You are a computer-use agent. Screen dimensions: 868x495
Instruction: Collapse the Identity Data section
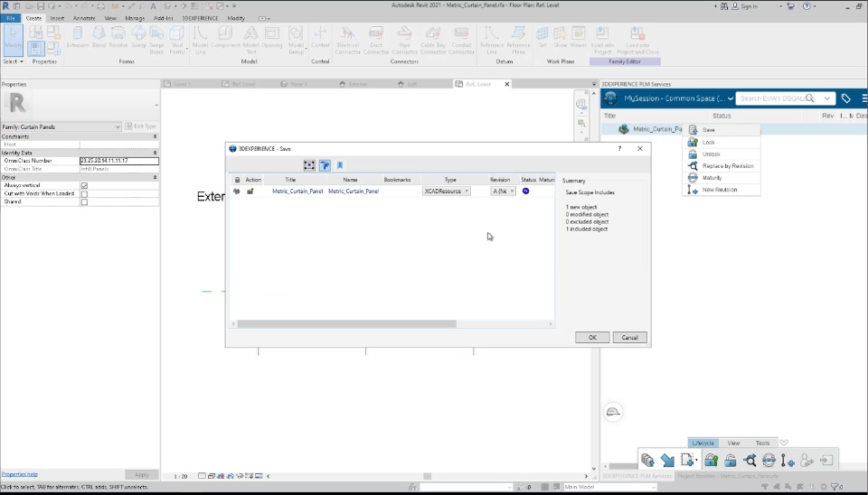155,153
